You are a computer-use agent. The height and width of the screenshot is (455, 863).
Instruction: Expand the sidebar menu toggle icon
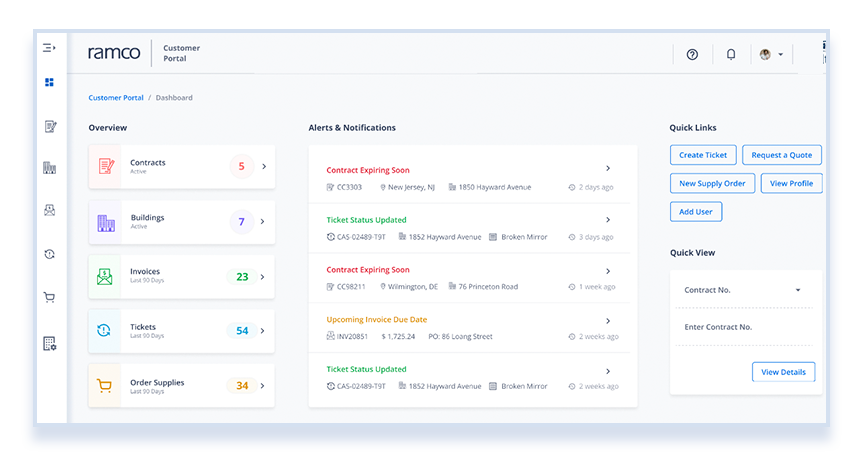(49, 48)
